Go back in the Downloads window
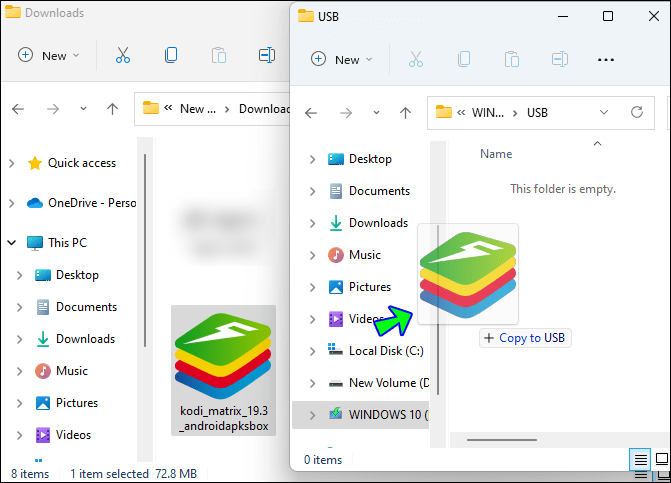The height and width of the screenshot is (483, 671). coord(18,109)
